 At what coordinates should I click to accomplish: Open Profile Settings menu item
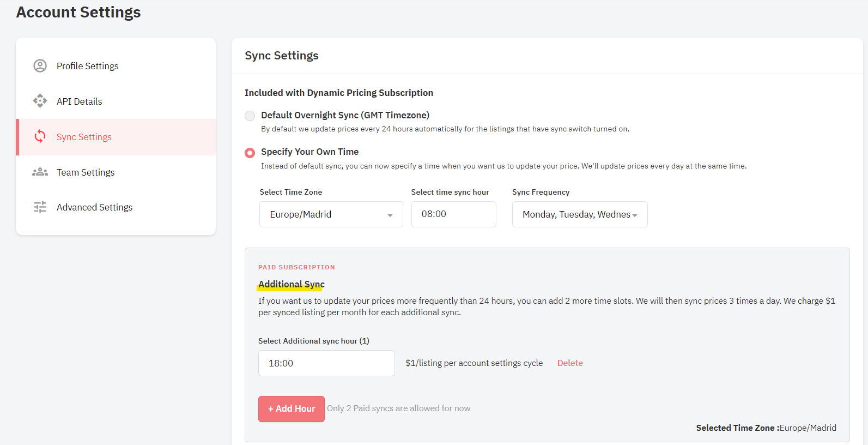[116, 66]
